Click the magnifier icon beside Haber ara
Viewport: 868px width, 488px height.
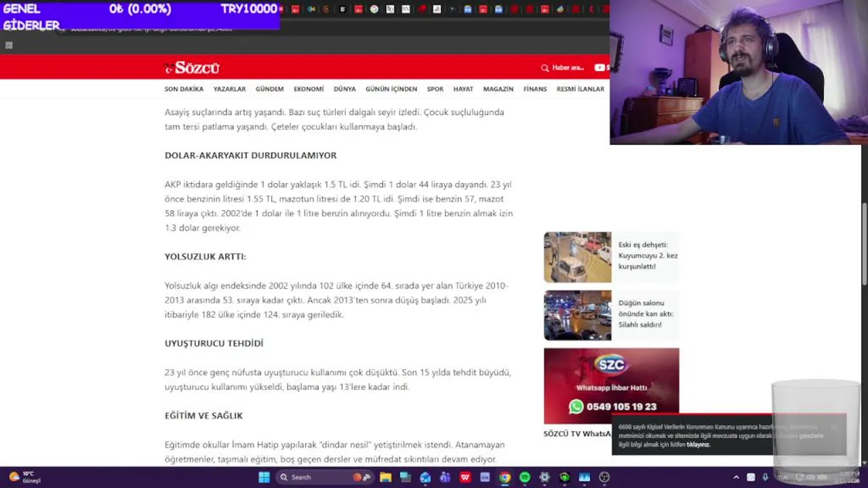click(x=545, y=68)
